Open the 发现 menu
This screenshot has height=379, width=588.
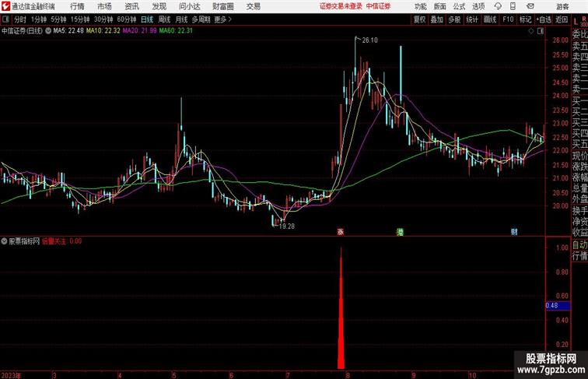coord(159,6)
